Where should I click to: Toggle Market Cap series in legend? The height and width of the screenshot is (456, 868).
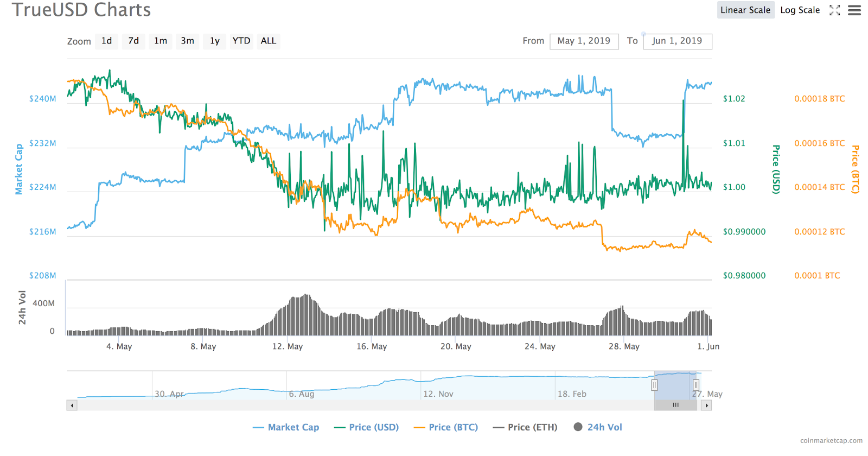tap(286, 427)
